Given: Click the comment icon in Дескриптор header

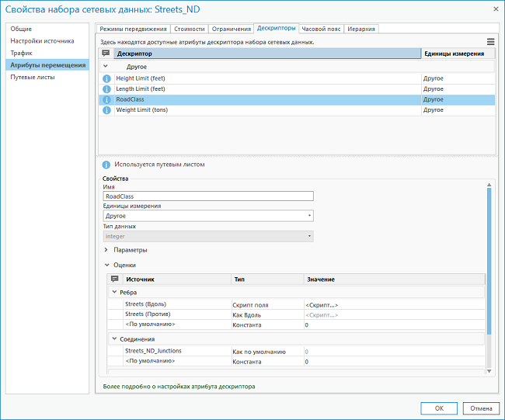Looking at the screenshot, I should (x=106, y=53).
